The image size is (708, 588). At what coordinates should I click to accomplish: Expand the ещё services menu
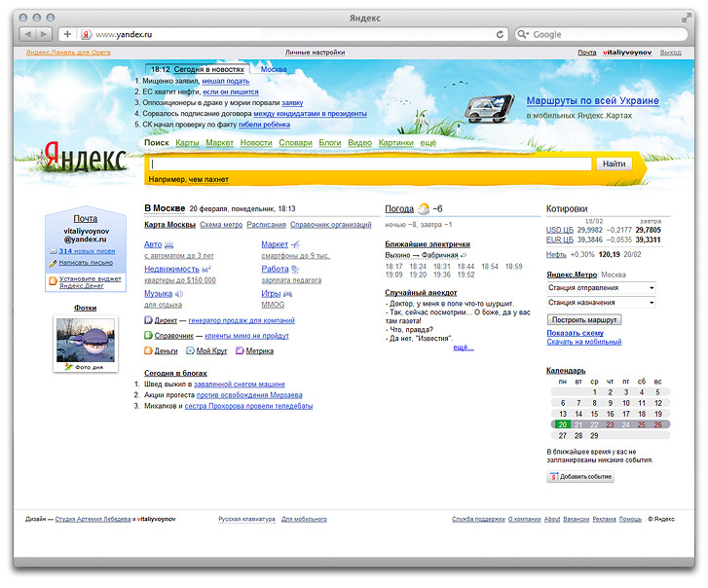click(x=429, y=143)
